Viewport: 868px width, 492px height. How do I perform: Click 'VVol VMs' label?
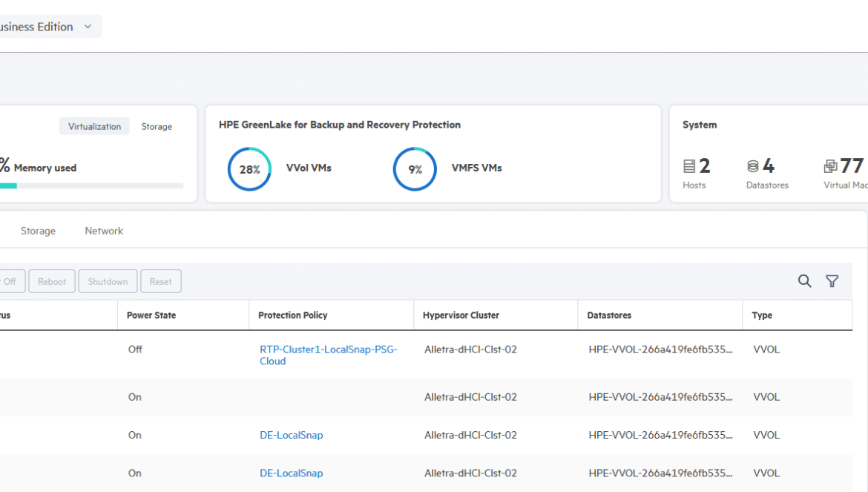point(309,168)
